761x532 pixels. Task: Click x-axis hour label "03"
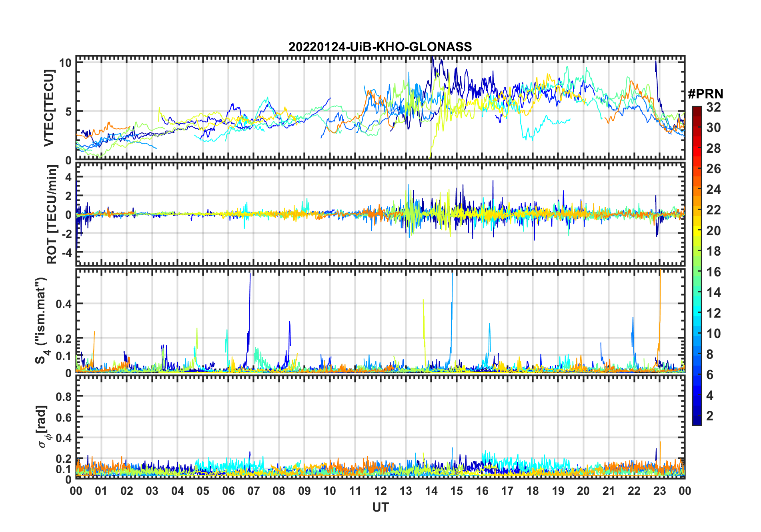click(152, 491)
